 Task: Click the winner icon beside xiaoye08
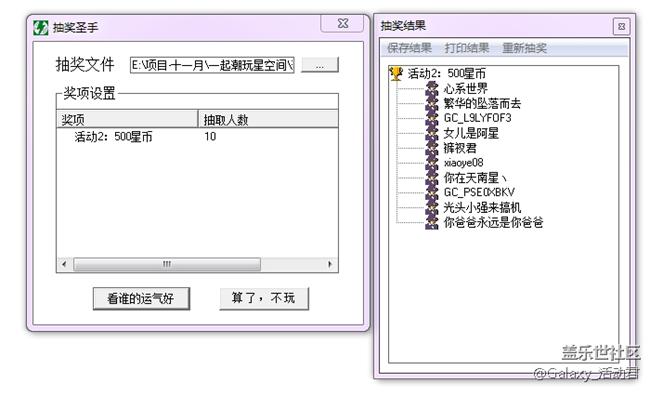432,163
